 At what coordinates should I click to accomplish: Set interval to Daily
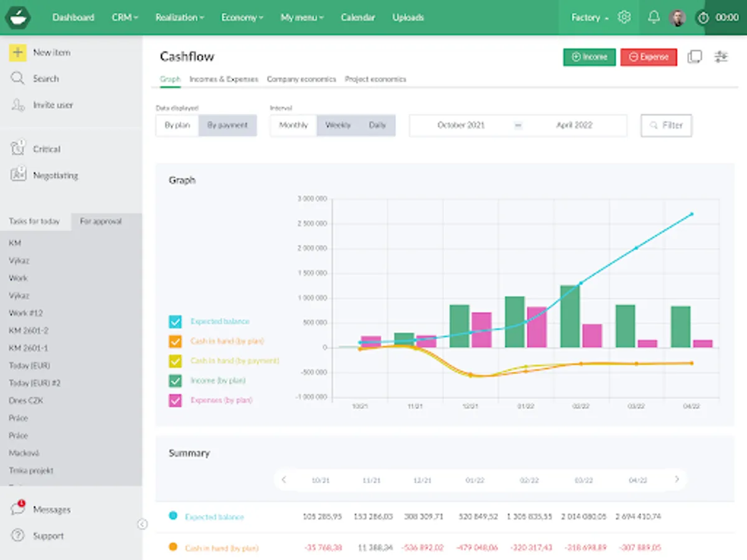377,125
